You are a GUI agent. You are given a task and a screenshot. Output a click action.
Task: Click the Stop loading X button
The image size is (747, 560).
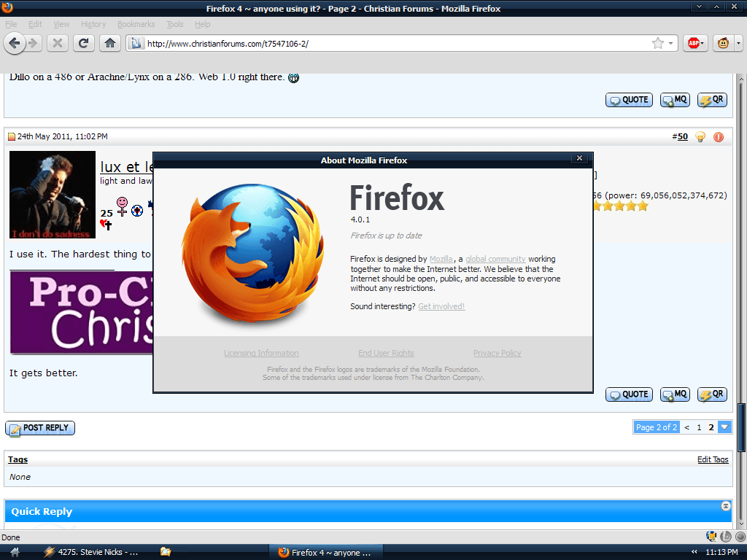pyautogui.click(x=57, y=44)
